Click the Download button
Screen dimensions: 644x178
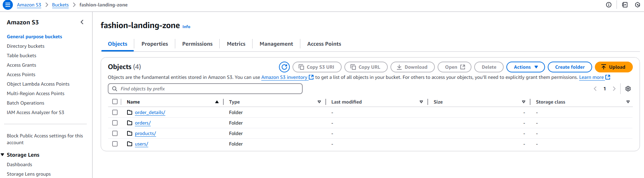[412, 67]
